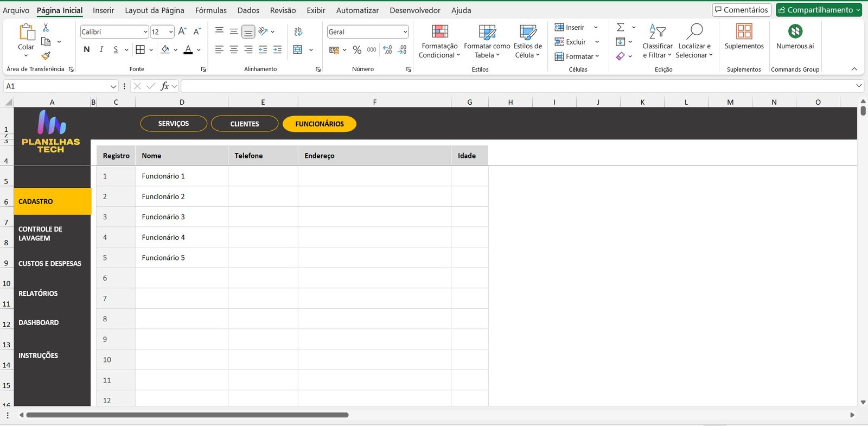Viewport: 868px width, 426px height.
Task: Click the Copy icon in clipboard group
Action: point(46,42)
